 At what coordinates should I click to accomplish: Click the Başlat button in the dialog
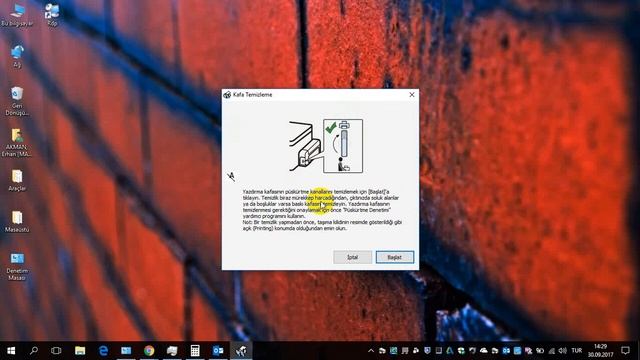tap(394, 257)
